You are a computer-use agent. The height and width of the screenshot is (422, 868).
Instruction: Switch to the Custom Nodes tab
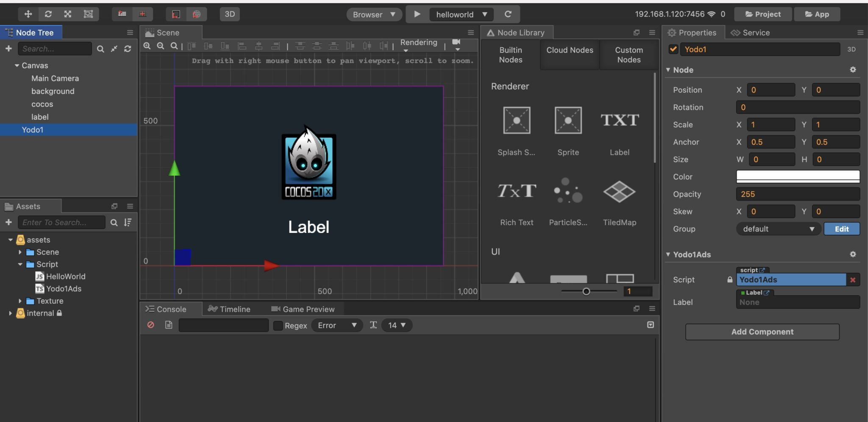pyautogui.click(x=629, y=55)
